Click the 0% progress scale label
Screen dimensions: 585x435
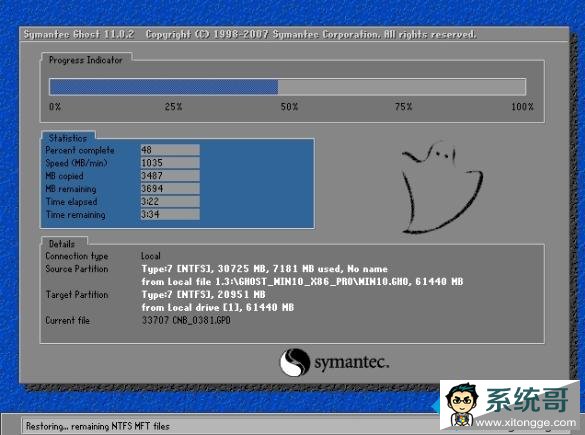(55, 107)
